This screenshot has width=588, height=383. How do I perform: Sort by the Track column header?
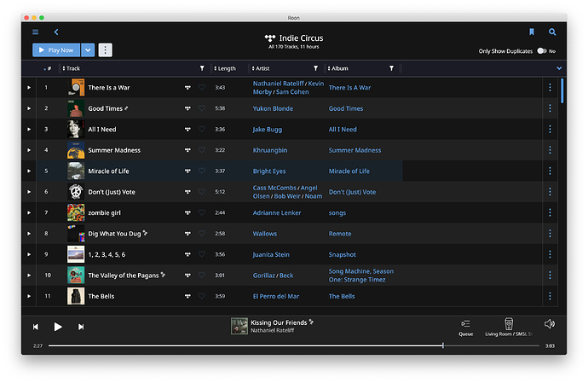pyautogui.click(x=72, y=68)
